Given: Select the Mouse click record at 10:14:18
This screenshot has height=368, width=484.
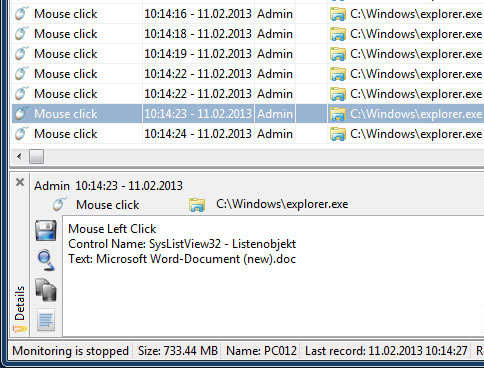Looking at the screenshot, I should (248, 34).
